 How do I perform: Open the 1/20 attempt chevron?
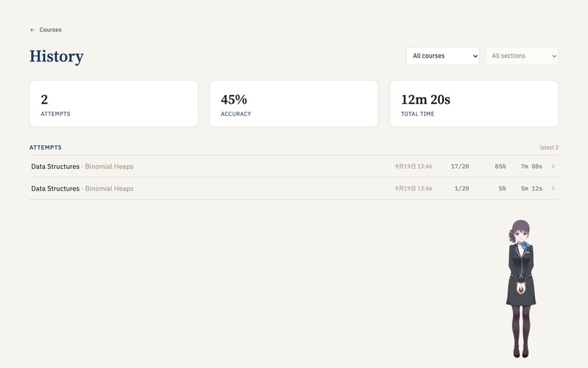pos(553,188)
